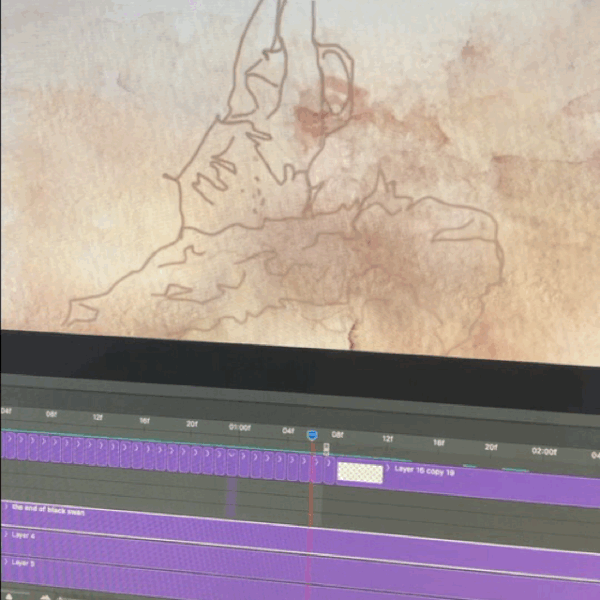
Task: Expand the Layer 4 clip chevron
Action: [6, 534]
